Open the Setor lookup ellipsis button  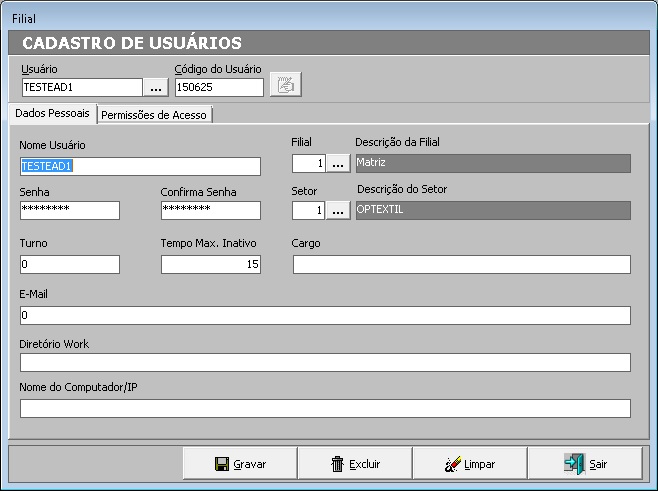click(x=338, y=210)
